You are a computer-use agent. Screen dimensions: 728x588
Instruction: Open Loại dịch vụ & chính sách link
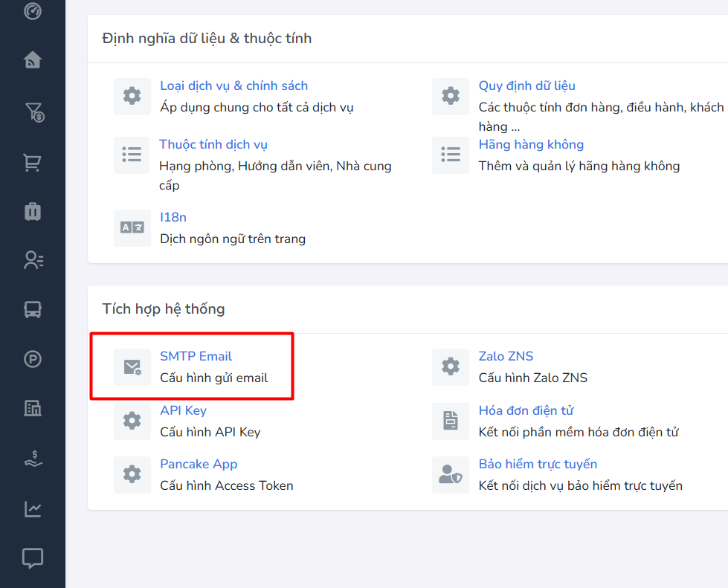[x=233, y=85]
